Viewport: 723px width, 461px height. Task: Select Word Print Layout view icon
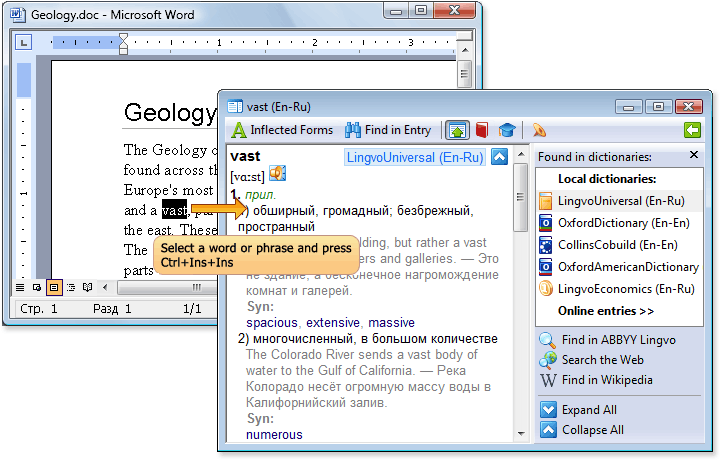[x=53, y=288]
